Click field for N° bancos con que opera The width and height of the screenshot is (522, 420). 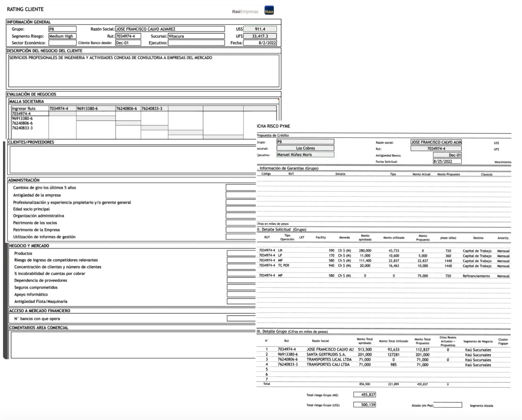(x=241, y=319)
